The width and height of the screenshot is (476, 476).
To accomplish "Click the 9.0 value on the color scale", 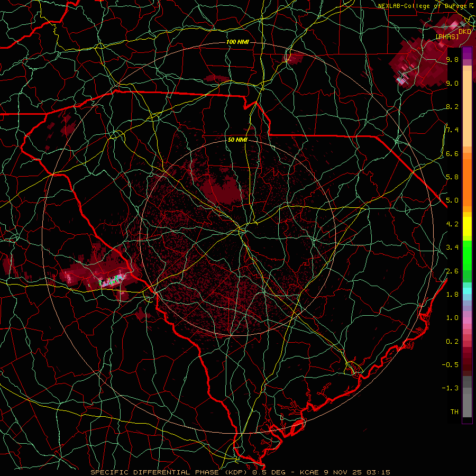I will tap(452, 83).
